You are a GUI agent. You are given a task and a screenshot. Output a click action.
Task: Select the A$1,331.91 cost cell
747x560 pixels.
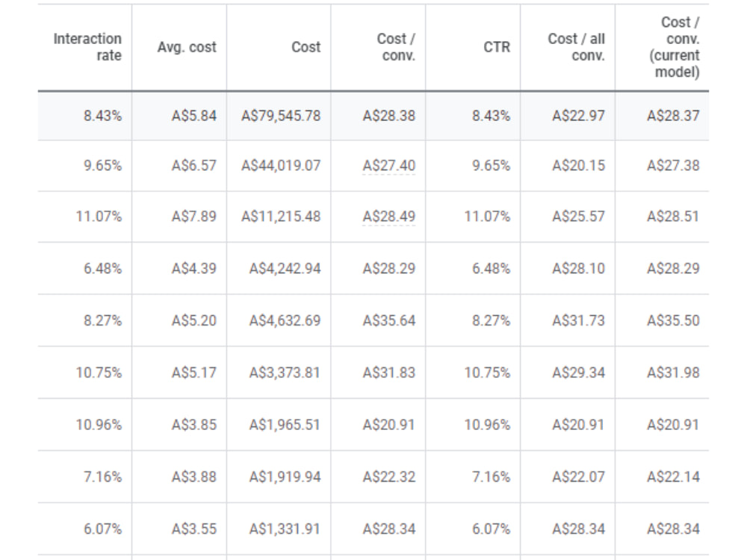[285, 529]
